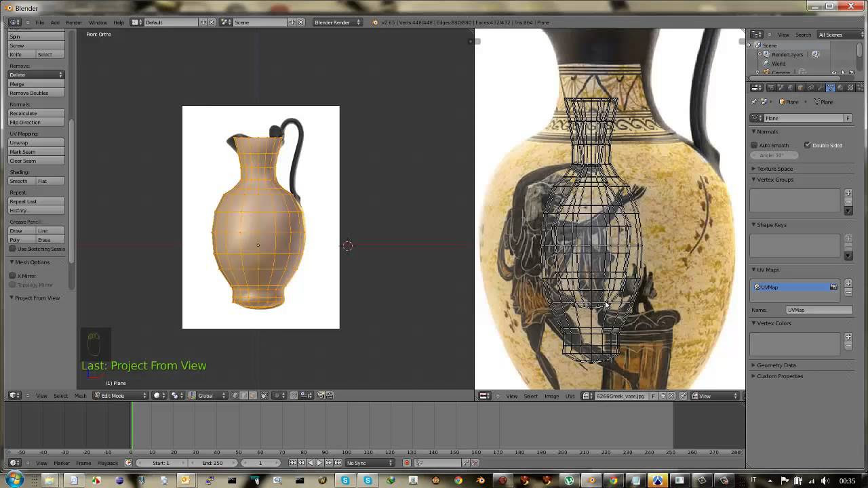This screenshot has width=868, height=488.
Task: Enable X Mirror checkbox
Action: 12,276
